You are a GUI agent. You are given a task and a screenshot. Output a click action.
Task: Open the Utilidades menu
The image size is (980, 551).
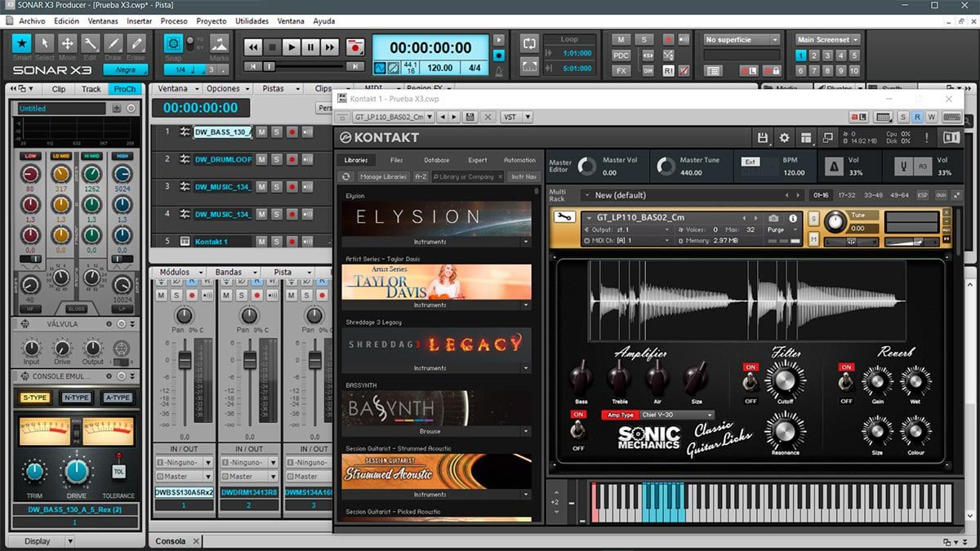tap(252, 20)
